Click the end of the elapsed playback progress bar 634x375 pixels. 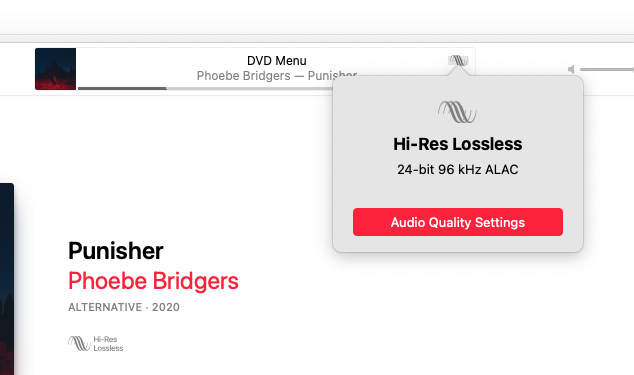point(166,88)
